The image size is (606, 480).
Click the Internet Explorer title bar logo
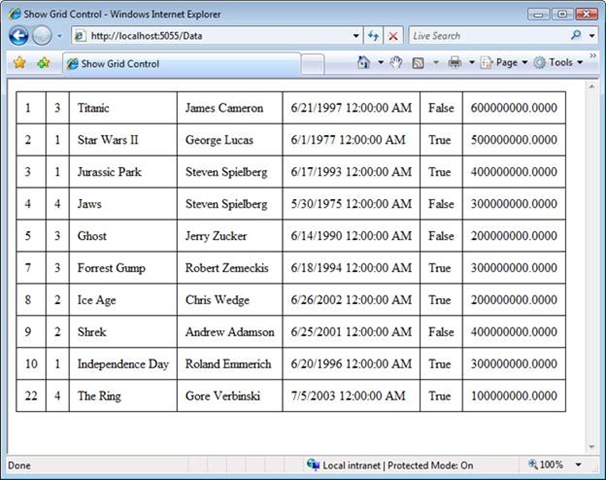point(15,14)
